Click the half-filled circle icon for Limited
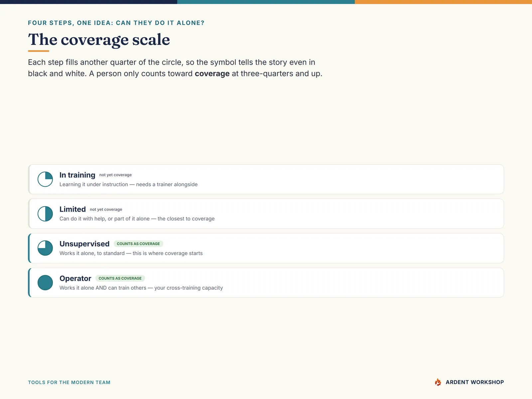Screen dimensions: 532x399 tap(45, 214)
